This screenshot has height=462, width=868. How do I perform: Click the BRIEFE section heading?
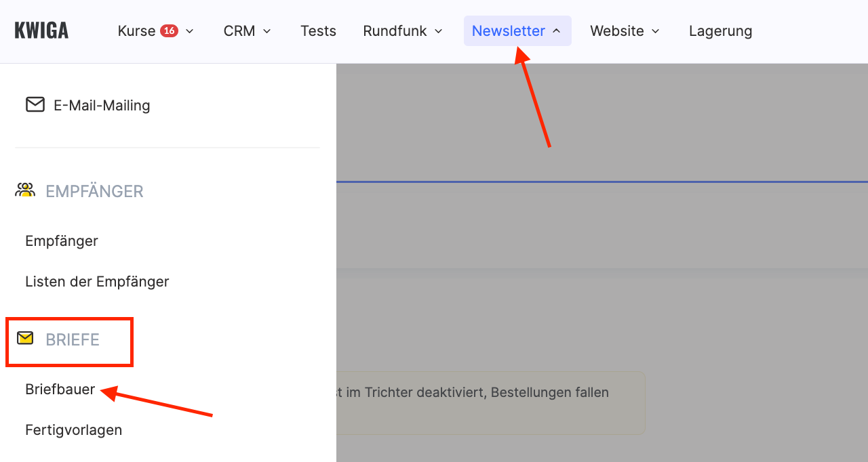pos(73,339)
